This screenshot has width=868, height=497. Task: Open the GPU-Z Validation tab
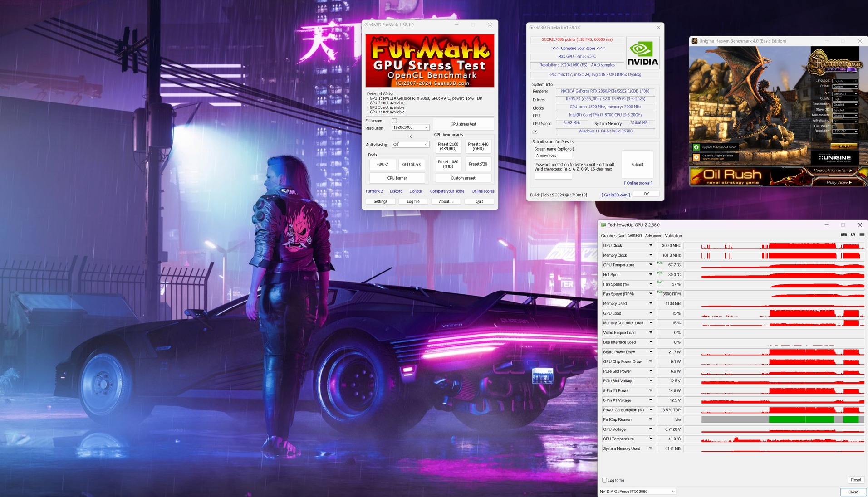click(x=673, y=236)
